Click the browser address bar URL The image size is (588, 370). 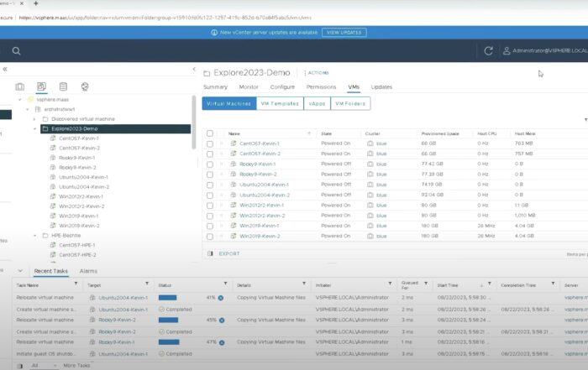click(165, 18)
